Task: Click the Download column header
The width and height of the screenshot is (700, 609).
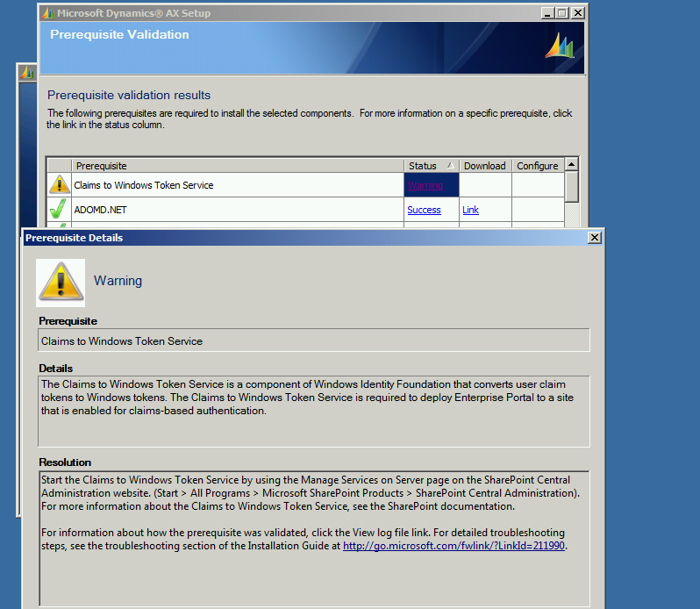Action: pos(485,166)
